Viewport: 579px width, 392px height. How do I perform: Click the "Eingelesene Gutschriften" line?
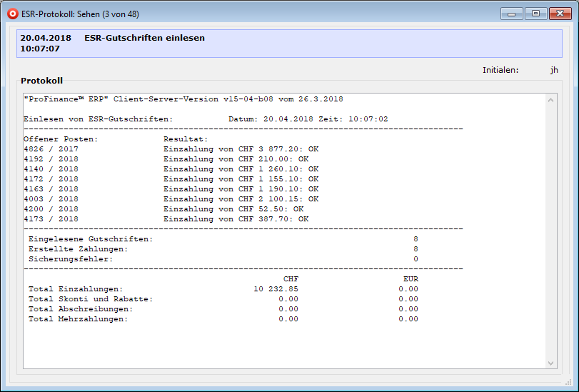click(90, 238)
